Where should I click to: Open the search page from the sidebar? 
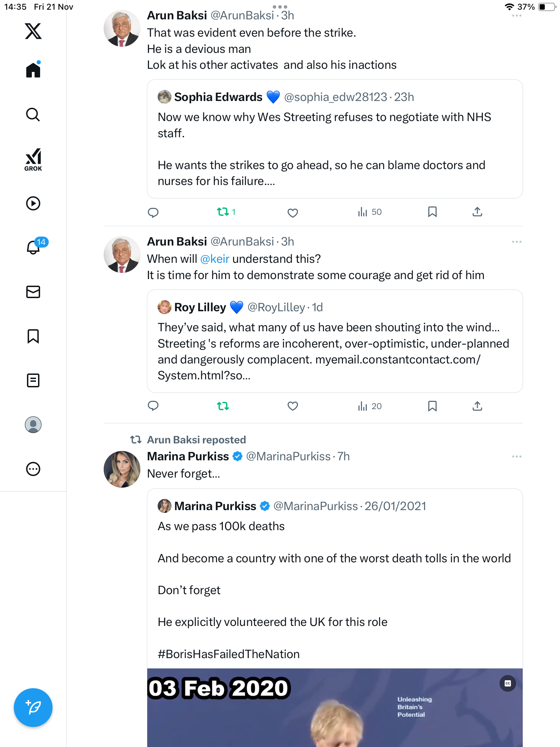tap(33, 114)
